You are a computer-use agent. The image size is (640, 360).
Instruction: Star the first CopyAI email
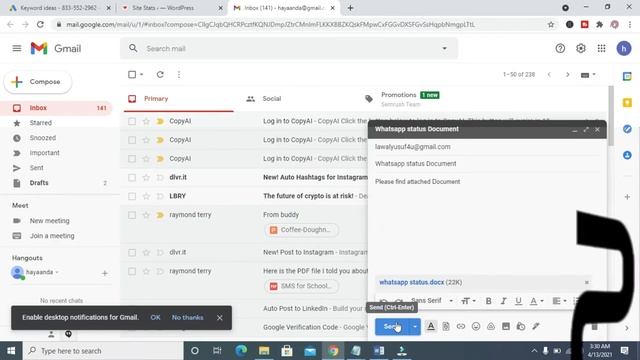146,121
